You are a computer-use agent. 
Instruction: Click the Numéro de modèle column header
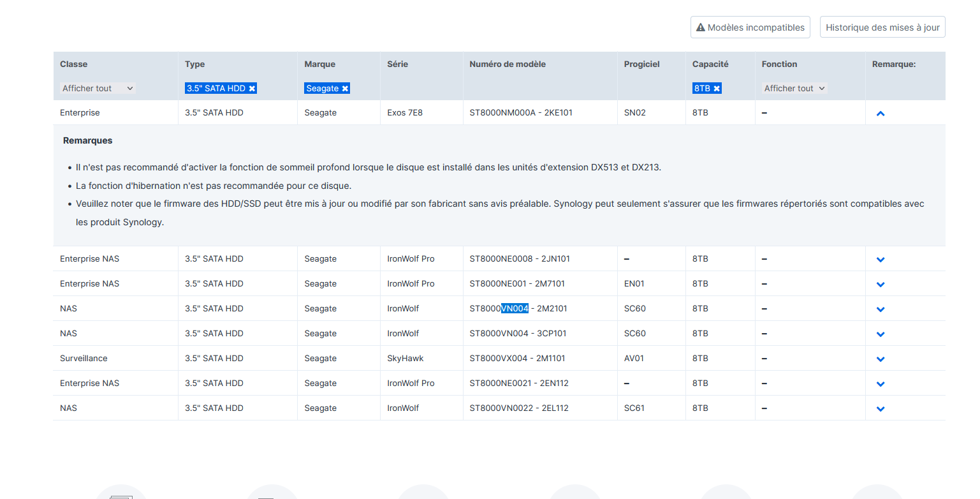(508, 64)
